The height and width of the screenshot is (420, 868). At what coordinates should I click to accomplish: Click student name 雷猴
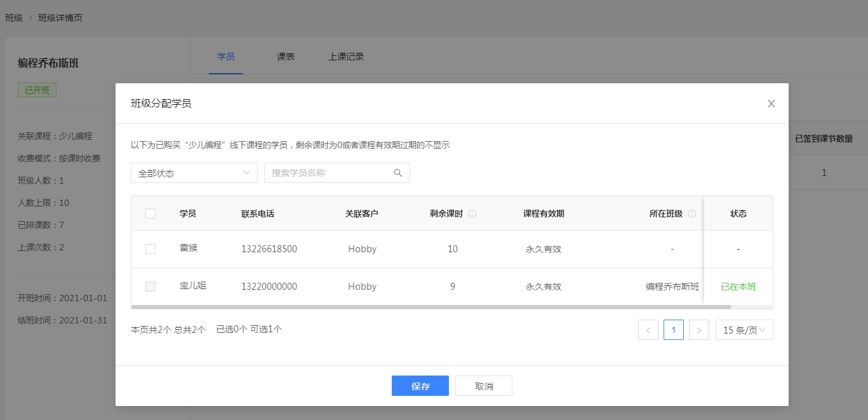coord(189,248)
